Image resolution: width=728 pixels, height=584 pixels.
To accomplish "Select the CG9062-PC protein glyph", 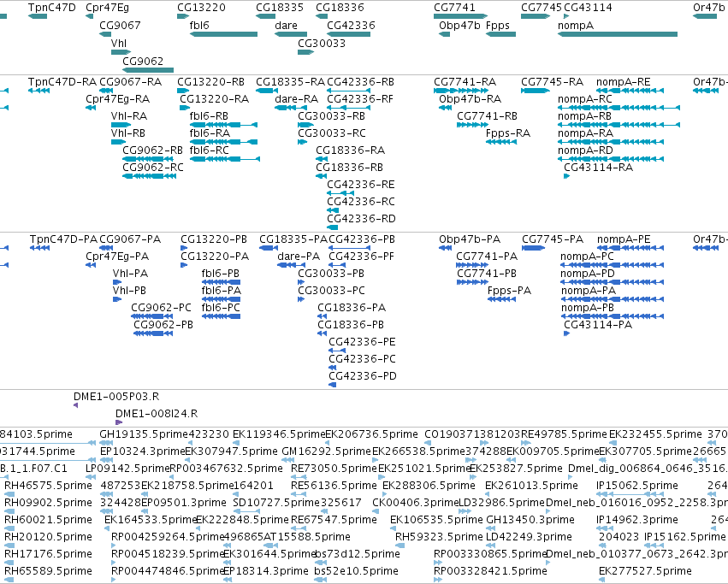I will [x=151, y=316].
